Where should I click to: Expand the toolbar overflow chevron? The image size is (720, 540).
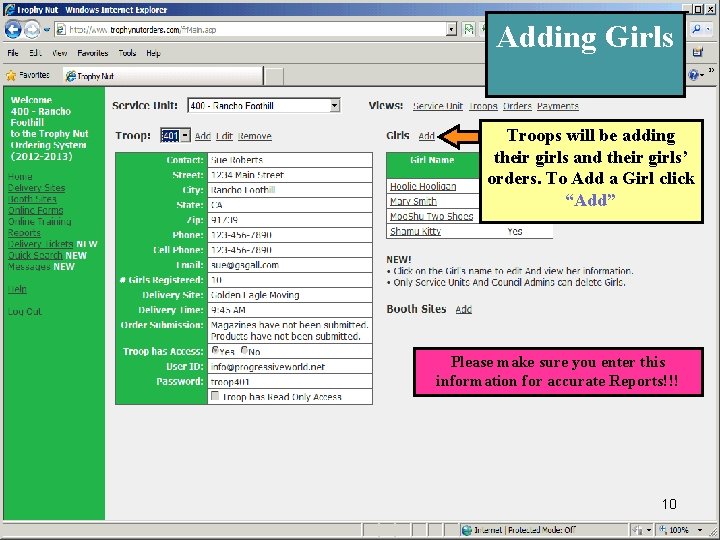(711, 70)
